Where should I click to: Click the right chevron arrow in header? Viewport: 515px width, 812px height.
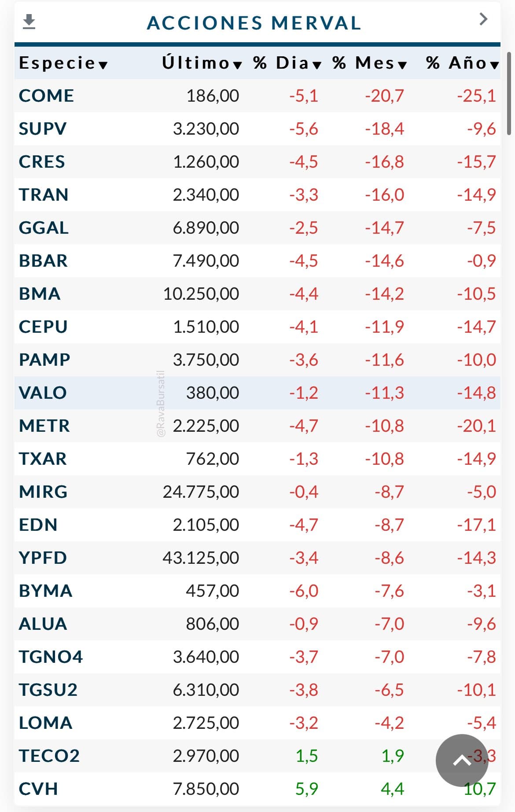click(483, 19)
